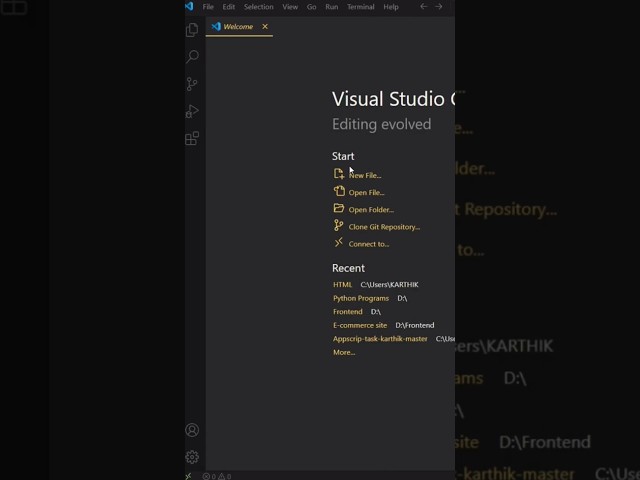The image size is (640, 480).
Task: Open the recent Python Programs folder
Action: click(x=361, y=298)
